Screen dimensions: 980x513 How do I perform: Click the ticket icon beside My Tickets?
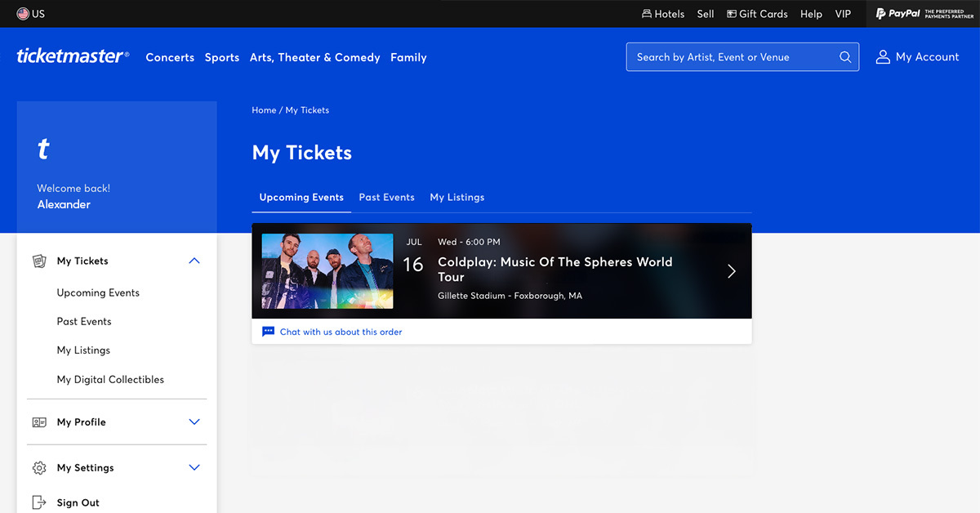click(39, 261)
